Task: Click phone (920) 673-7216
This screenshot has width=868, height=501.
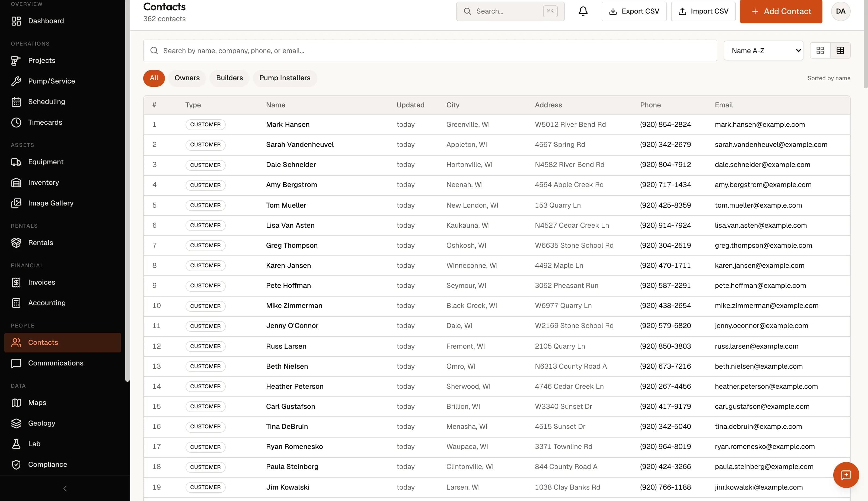Action: (665, 367)
